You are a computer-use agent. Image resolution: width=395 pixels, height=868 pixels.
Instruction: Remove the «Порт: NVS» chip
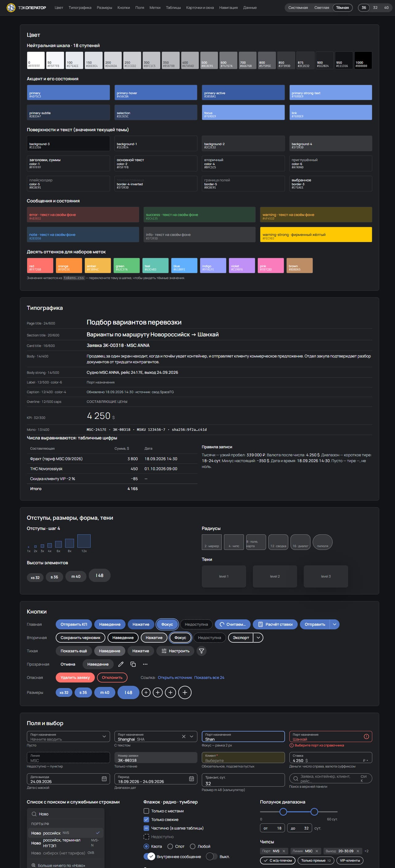pos(284,851)
